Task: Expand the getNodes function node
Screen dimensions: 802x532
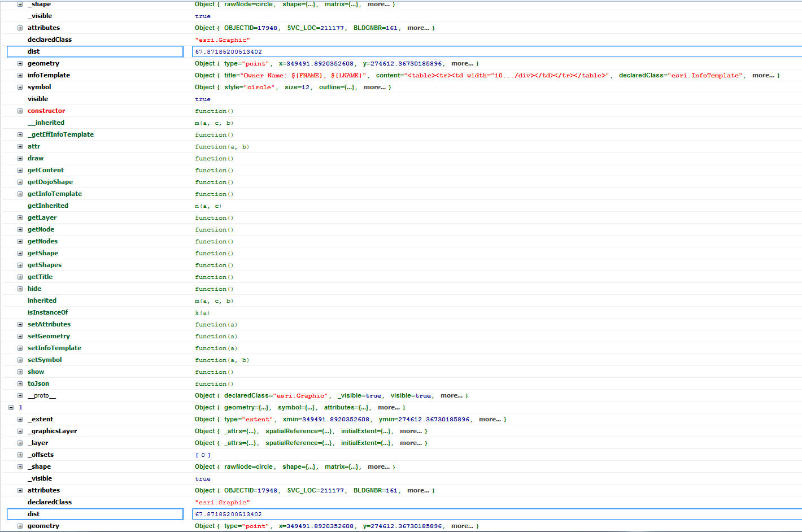Action: coord(20,241)
